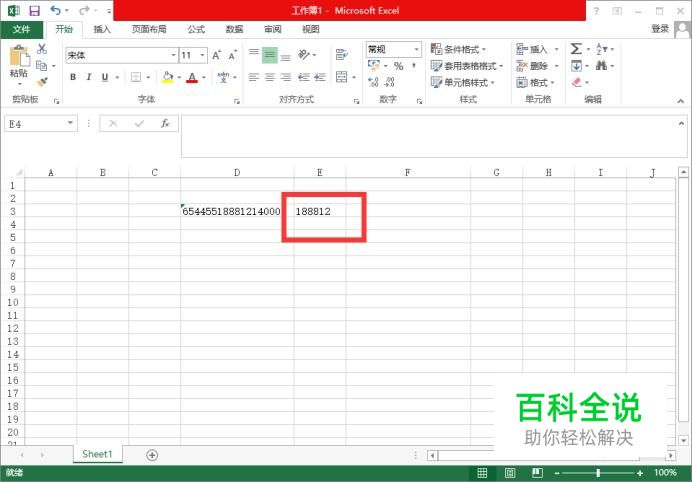Switch to the Page Layout tab

[x=149, y=29]
